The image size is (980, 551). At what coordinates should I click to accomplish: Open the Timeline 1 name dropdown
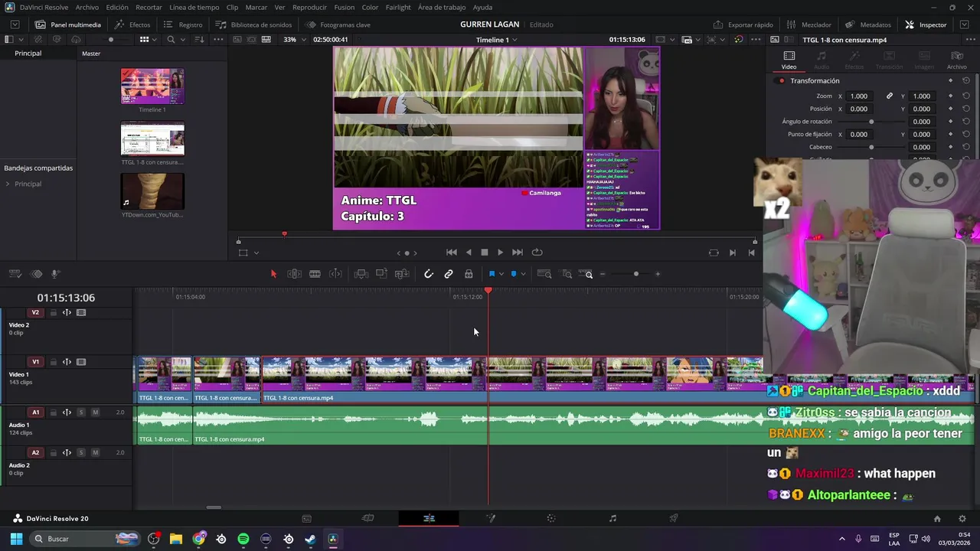tap(496, 40)
